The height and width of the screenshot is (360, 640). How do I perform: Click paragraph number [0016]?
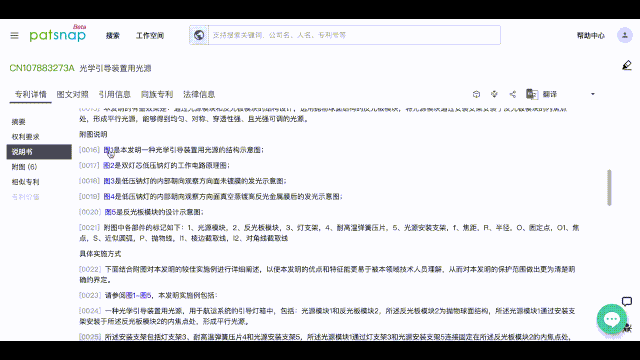(x=89, y=150)
